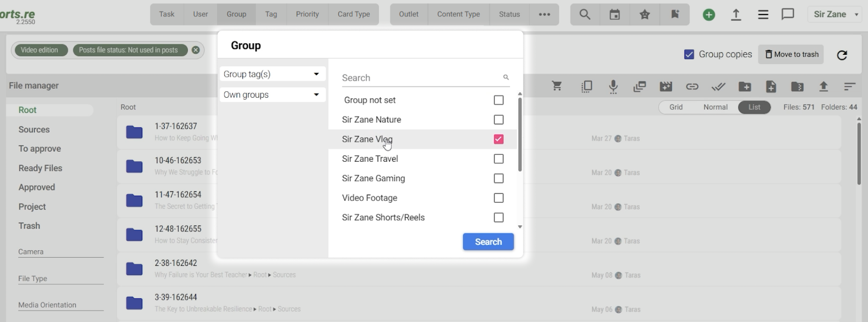Click the create new folder icon

click(x=745, y=86)
